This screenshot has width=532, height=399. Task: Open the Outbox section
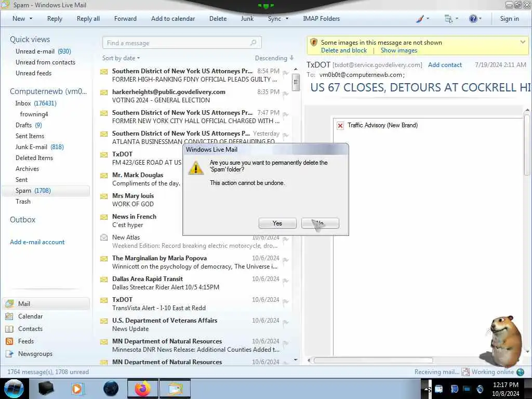click(x=23, y=220)
